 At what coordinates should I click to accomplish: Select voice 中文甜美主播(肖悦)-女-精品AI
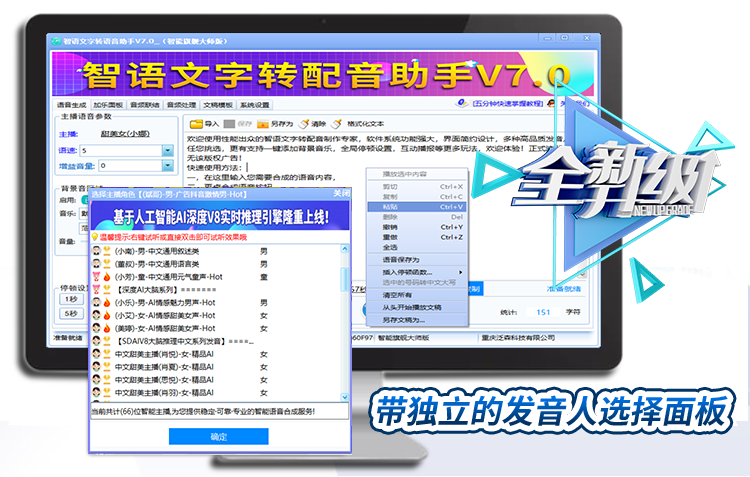[164, 354]
